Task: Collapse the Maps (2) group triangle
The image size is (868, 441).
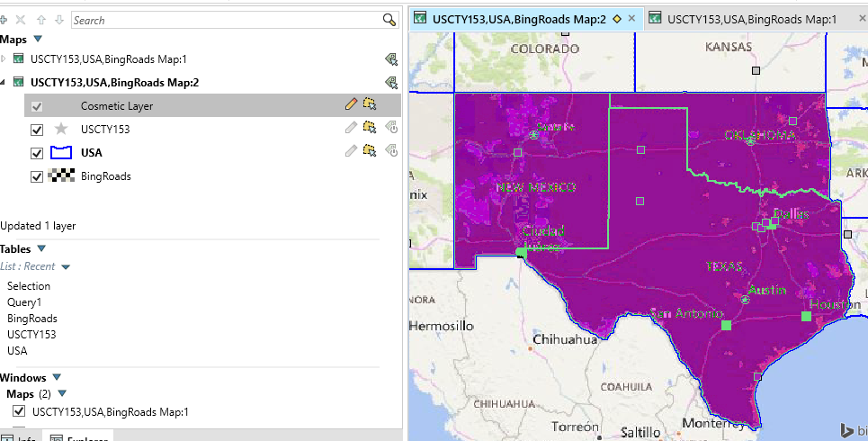Action: [62, 394]
